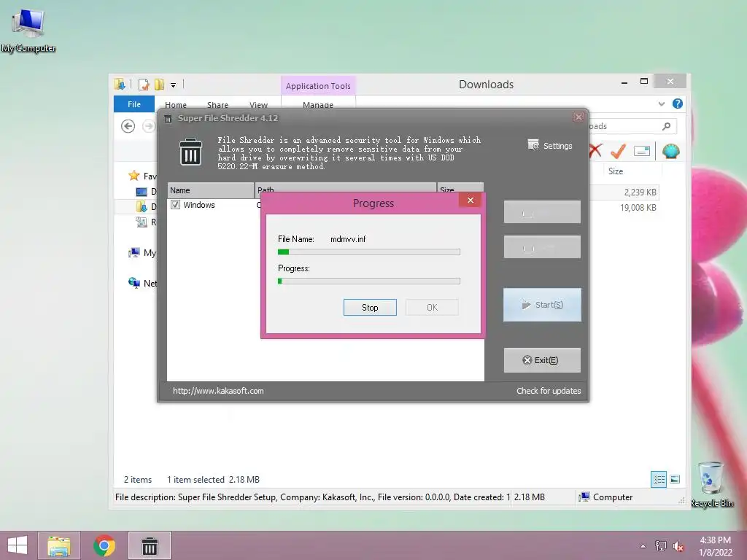This screenshot has height=560, width=747.
Task: Select My Computer in the navigation pane
Action: [x=143, y=253]
